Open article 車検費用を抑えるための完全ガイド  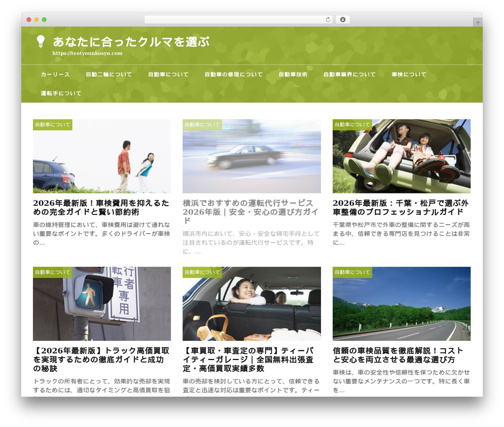click(102, 208)
